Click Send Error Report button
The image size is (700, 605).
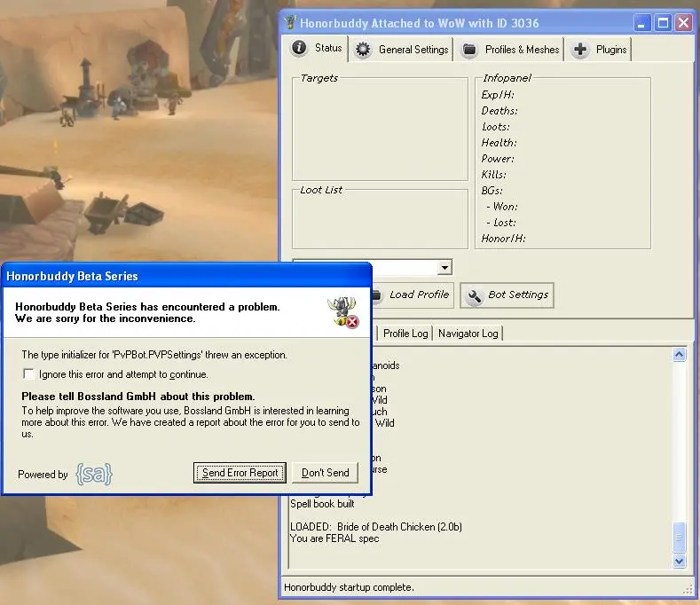(240, 473)
